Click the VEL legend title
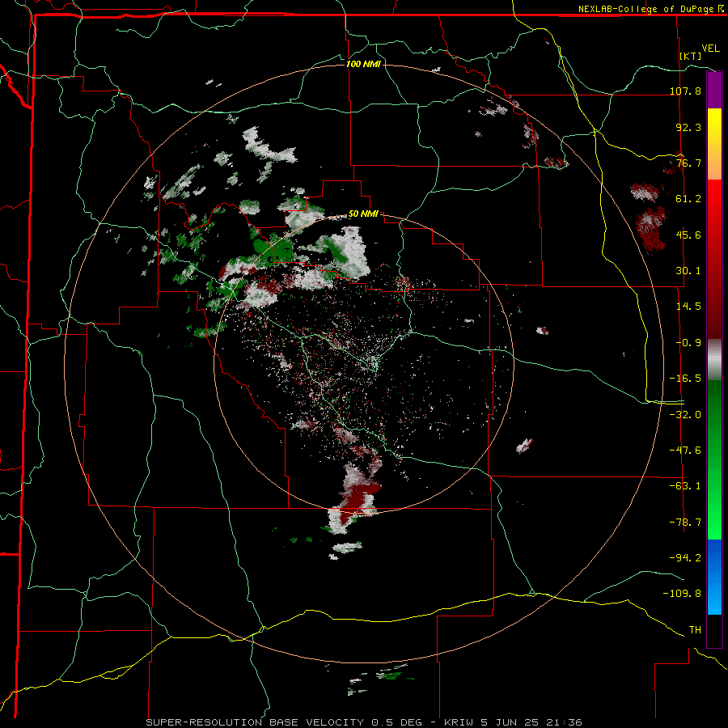Image resolution: width=728 pixels, height=728 pixels. coord(710,49)
